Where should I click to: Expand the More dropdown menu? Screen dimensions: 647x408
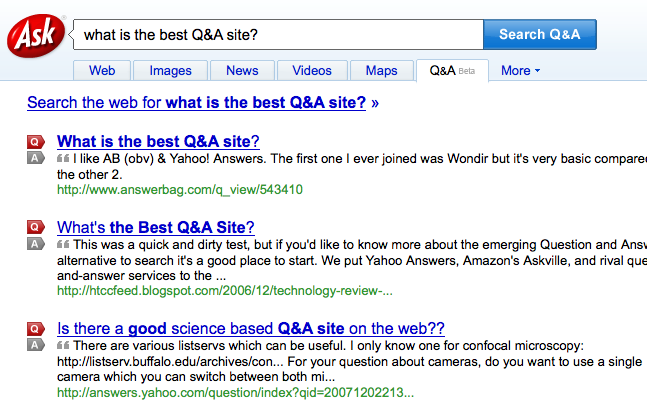tap(520, 70)
